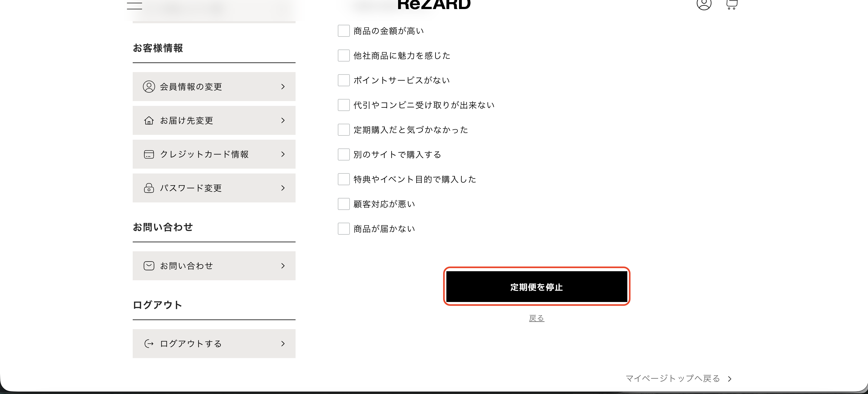Select the 商品が届かない checkbox
868x394 pixels.
[343, 229]
